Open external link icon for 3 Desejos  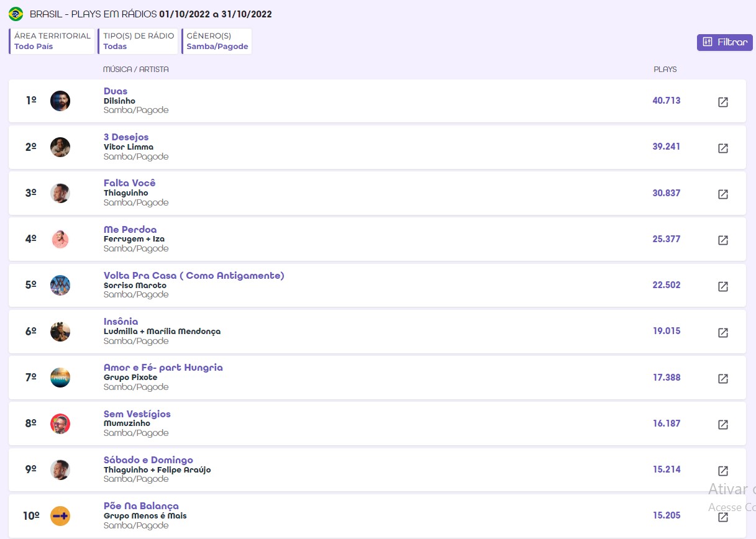coord(722,148)
